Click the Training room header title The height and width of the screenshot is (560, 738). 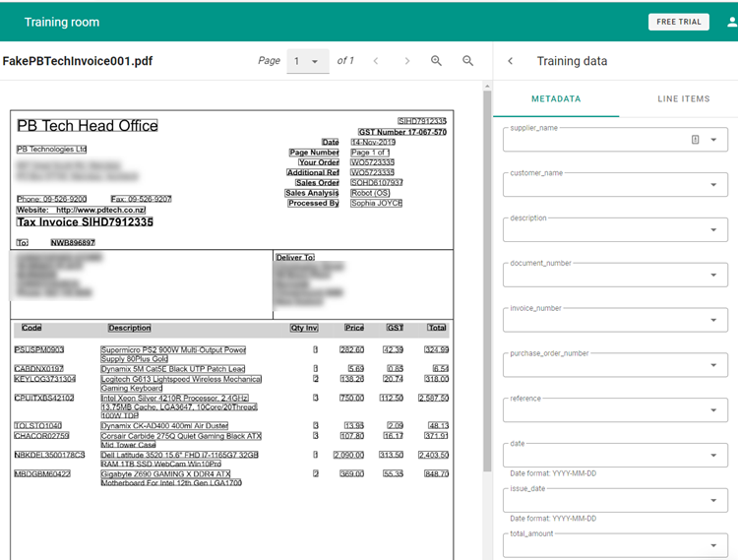point(61,22)
